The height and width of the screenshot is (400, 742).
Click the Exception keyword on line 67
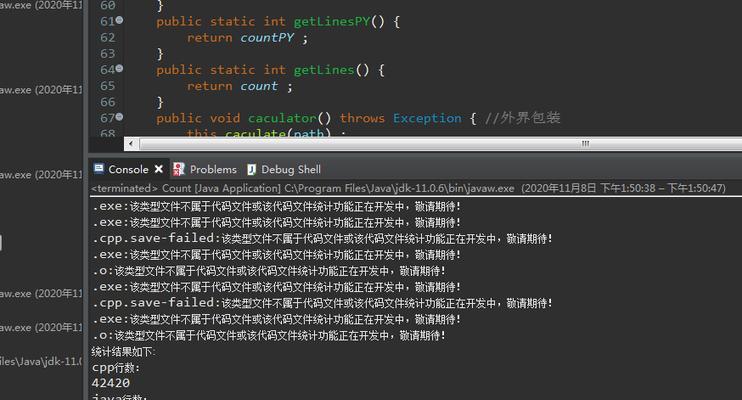[x=427, y=118]
